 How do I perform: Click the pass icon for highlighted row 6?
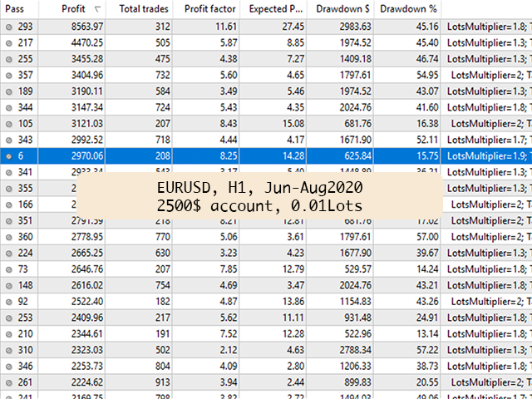pyautogui.click(x=9, y=156)
